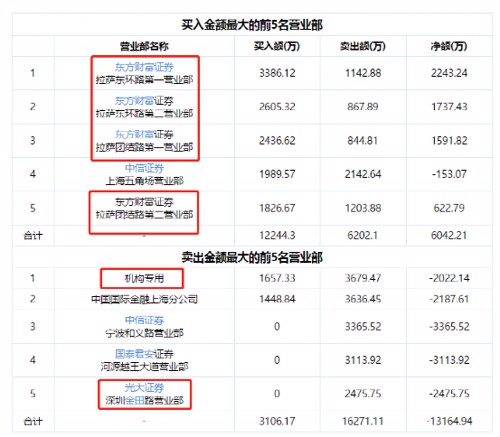Screen dimensions: 500x437
Task: Open the 东方财富证券 link in buy row 3
Action: (144, 135)
